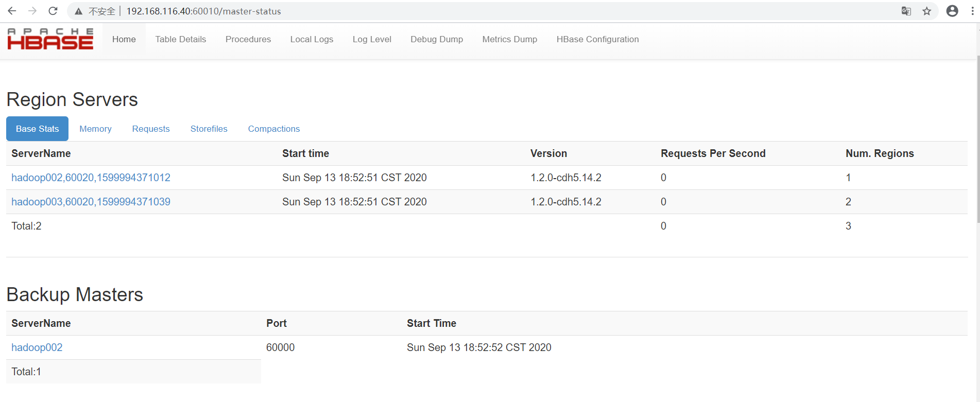Click the browser forward arrow
This screenshot has width=980, height=402.
[x=32, y=11]
